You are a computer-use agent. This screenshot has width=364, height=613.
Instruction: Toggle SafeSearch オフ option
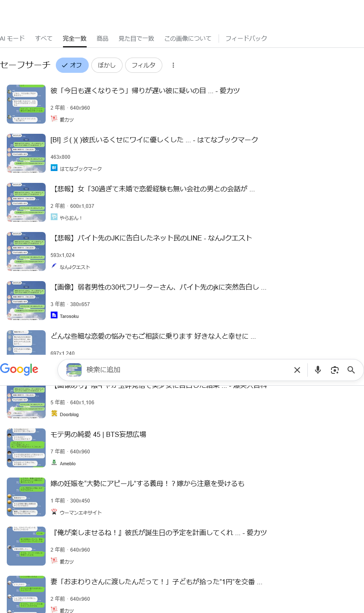pyautogui.click(x=72, y=65)
